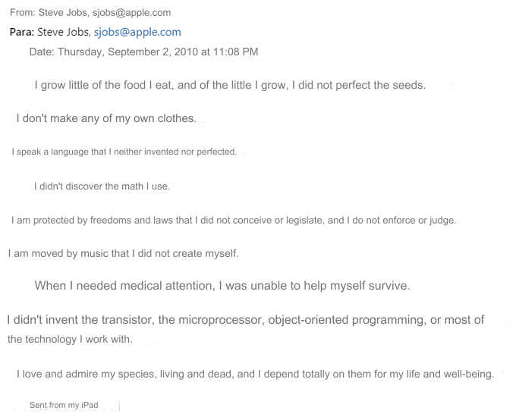Click the sentence about freedoms and laws
Screen dimensions: 516x420
(x=234, y=221)
